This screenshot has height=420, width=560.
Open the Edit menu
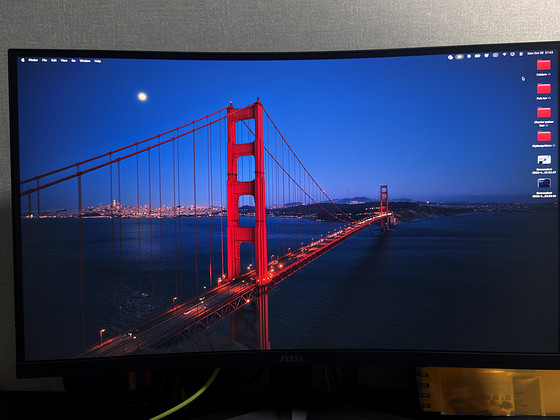click(54, 60)
